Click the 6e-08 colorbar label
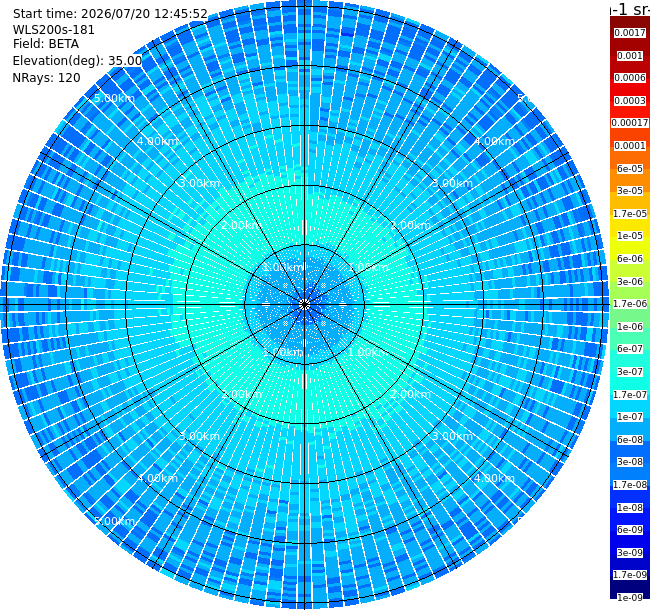Image resolution: width=650 pixels, height=610 pixels. (630, 440)
